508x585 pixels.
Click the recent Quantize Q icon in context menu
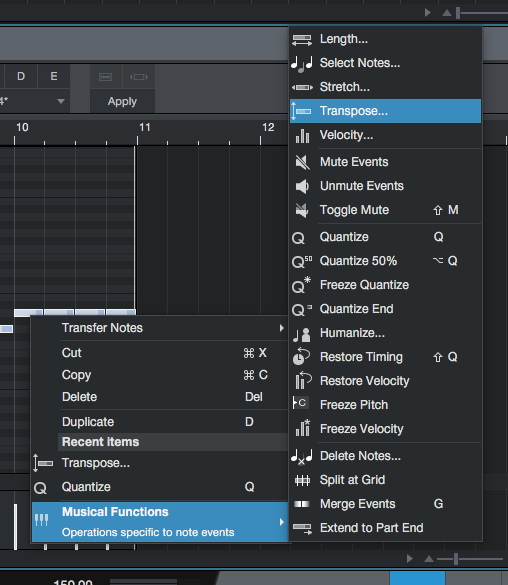[x=40, y=488]
